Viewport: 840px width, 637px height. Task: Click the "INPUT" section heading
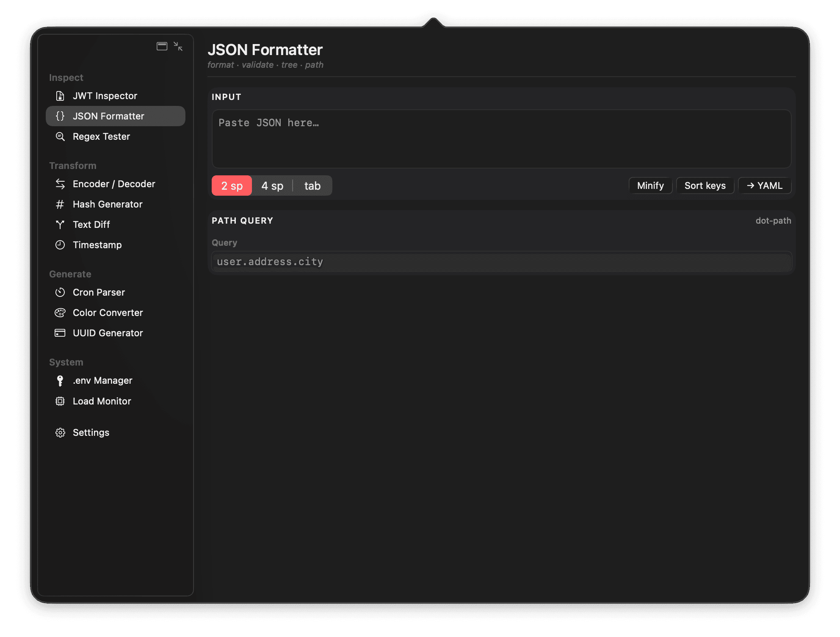(x=227, y=97)
